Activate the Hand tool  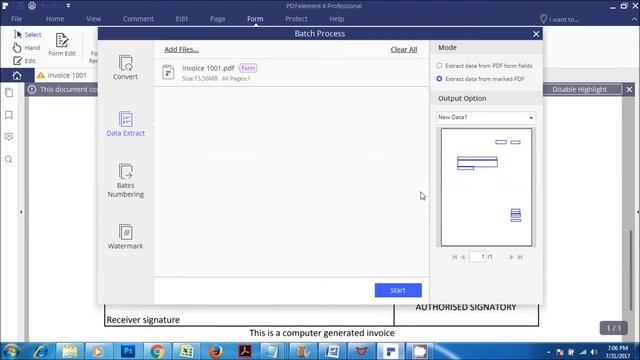(x=27, y=48)
